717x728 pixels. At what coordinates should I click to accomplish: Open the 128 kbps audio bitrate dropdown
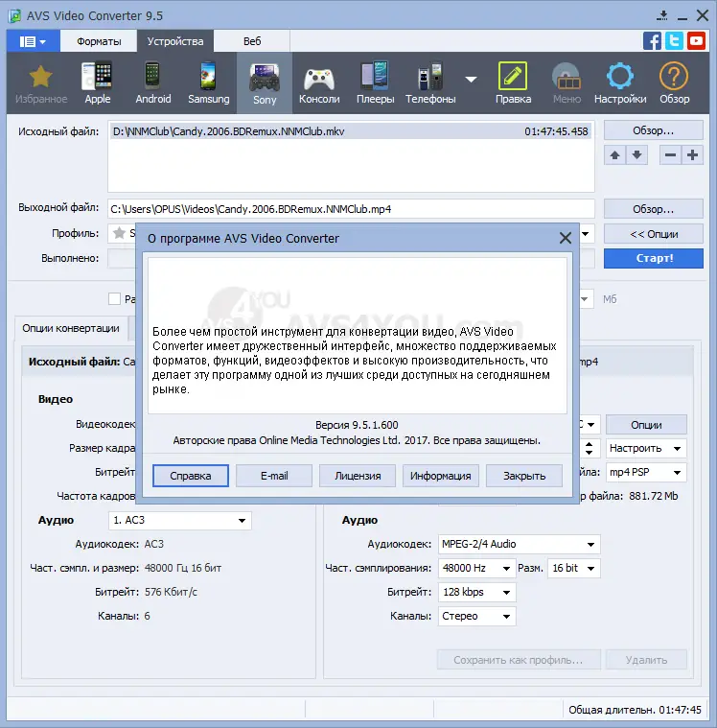[476, 593]
